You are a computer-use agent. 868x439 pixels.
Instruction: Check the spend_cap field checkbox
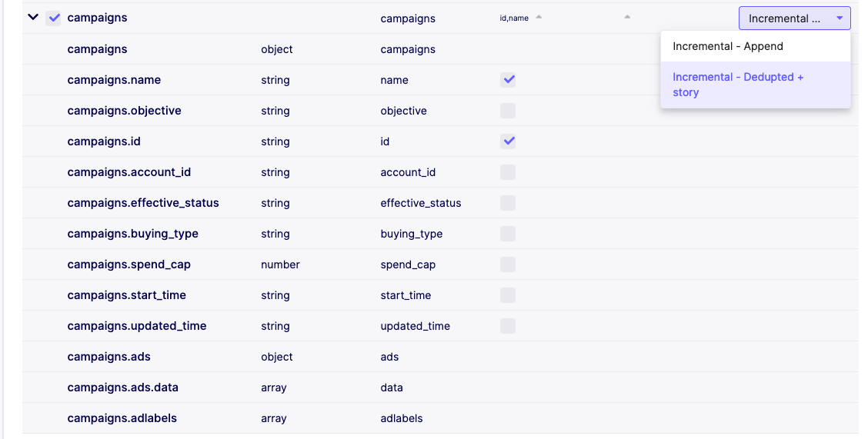pos(508,264)
